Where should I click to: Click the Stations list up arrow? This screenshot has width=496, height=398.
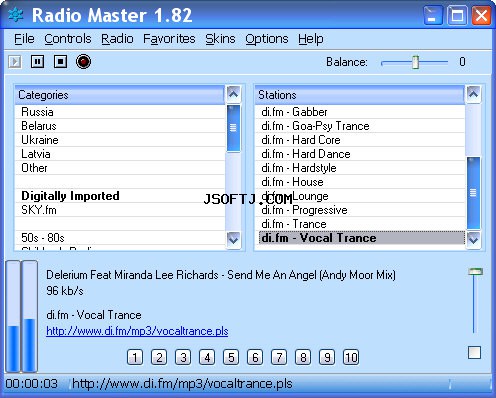point(473,94)
